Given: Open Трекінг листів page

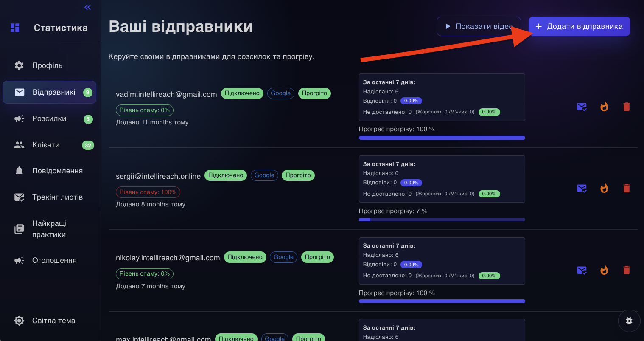Looking at the screenshot, I should (x=57, y=197).
